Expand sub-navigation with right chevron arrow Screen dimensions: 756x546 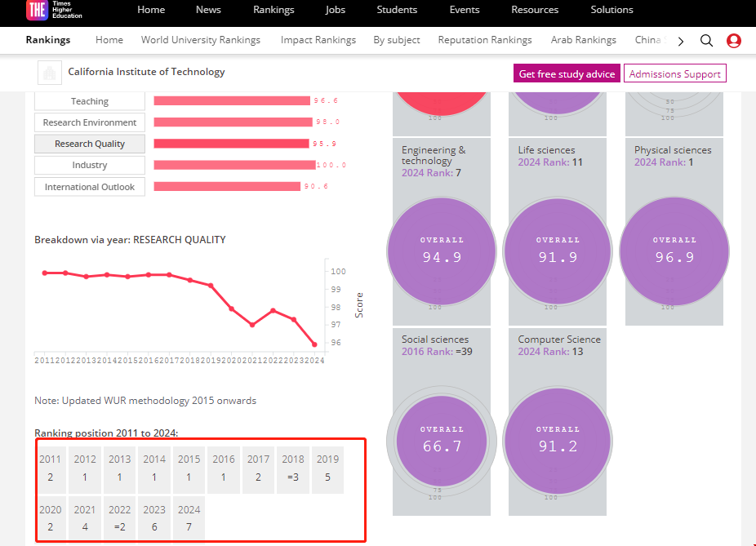point(681,41)
